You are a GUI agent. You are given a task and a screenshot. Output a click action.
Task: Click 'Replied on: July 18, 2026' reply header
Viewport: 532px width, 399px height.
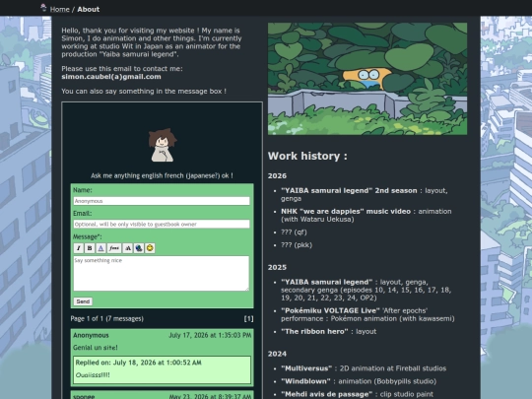[x=139, y=363]
